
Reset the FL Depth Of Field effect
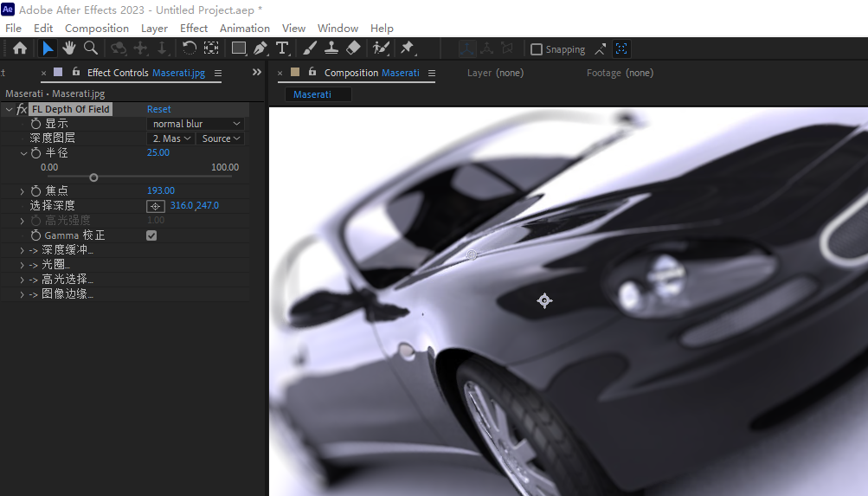pos(159,109)
